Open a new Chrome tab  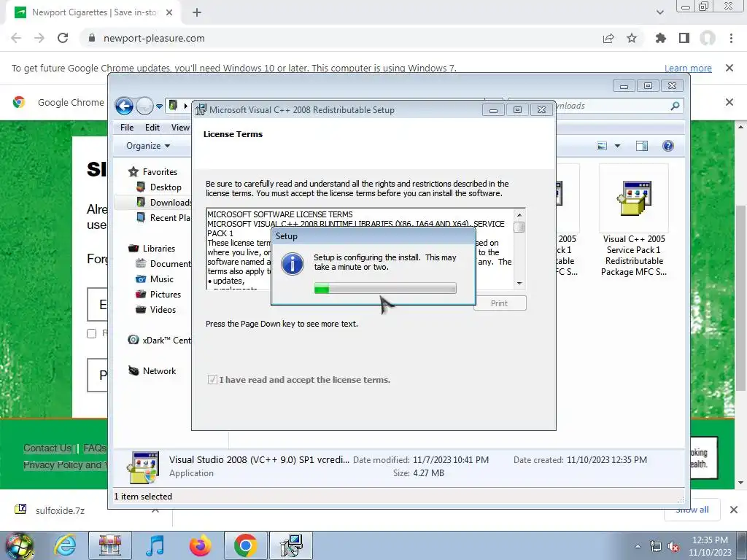(x=197, y=12)
